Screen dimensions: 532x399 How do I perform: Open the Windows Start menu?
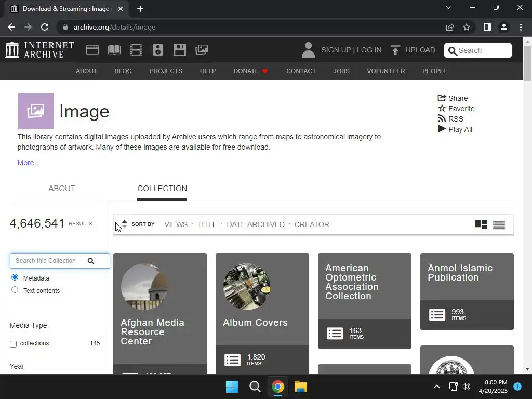coord(232,387)
